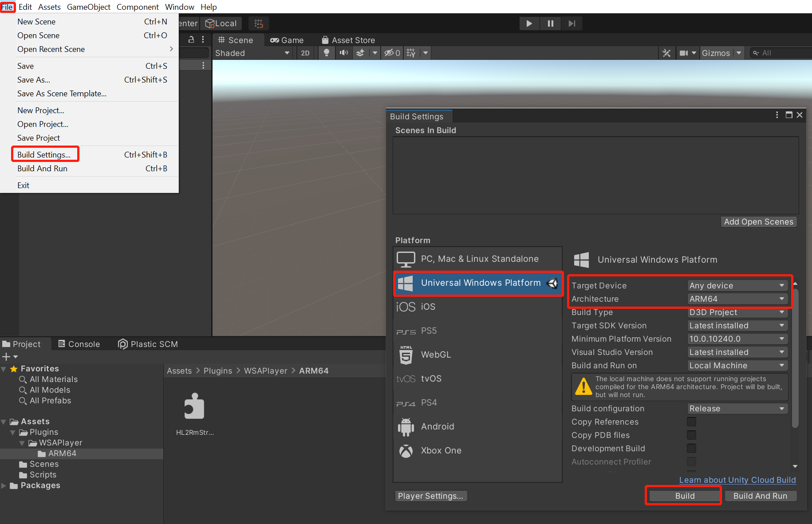This screenshot has height=524, width=812.
Task: Click the scene search All field
Action: (781, 53)
